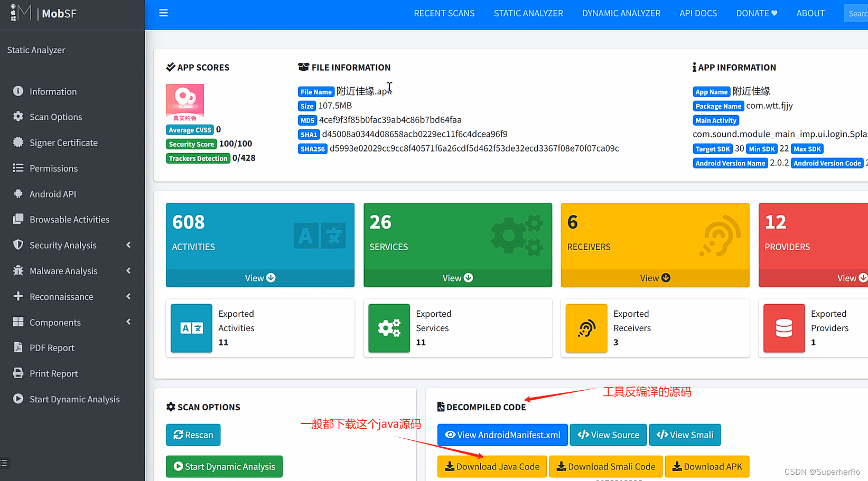This screenshot has width=868, height=481.
Task: Click the Security Score 100/100 value
Action: pos(236,144)
